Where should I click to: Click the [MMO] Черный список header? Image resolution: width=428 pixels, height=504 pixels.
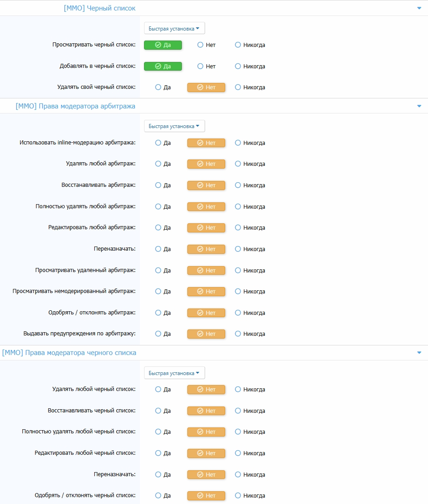pos(99,8)
